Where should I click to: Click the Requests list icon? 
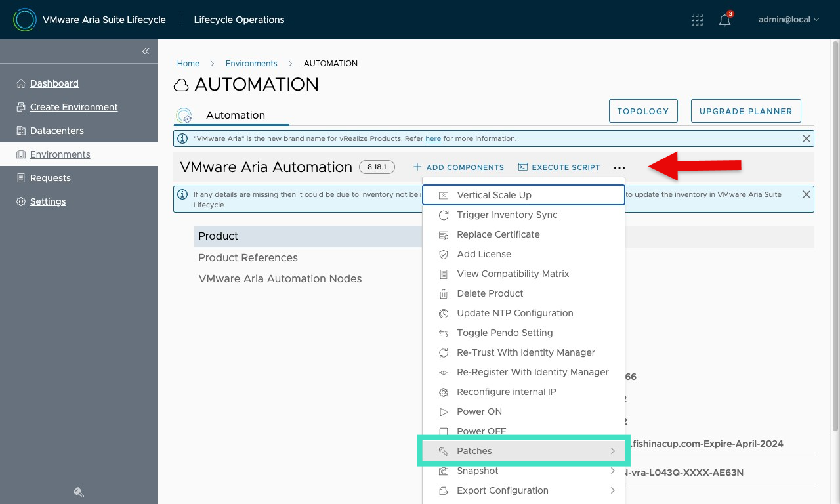point(21,178)
